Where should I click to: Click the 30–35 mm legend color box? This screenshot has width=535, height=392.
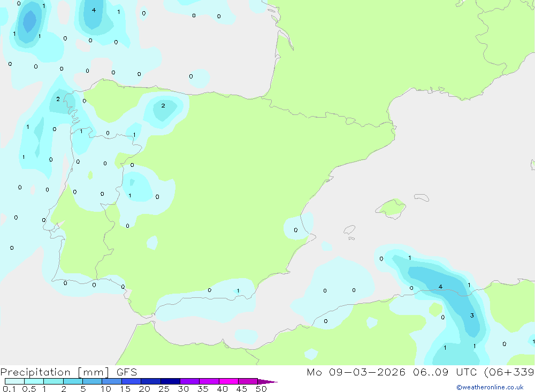(x=189, y=381)
